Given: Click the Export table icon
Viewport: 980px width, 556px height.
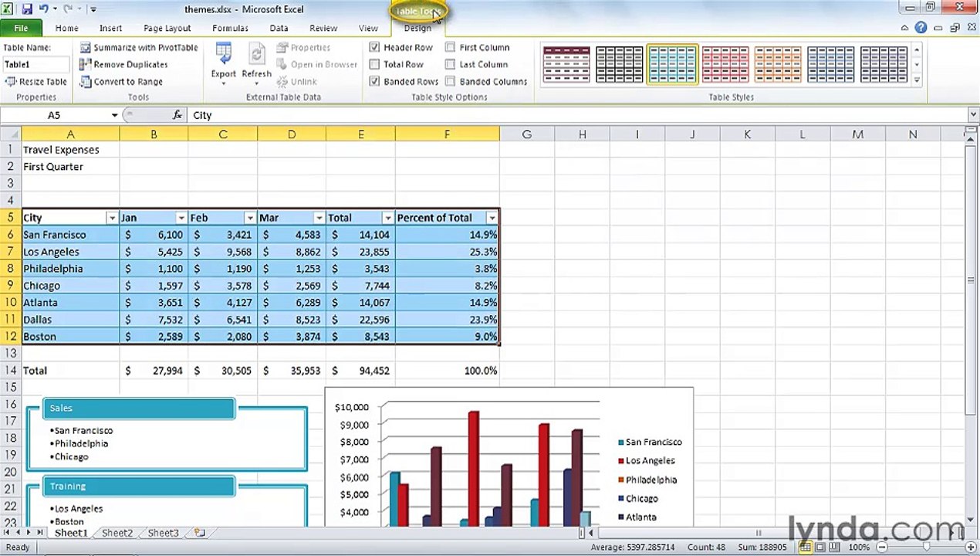Looking at the screenshot, I should point(224,54).
